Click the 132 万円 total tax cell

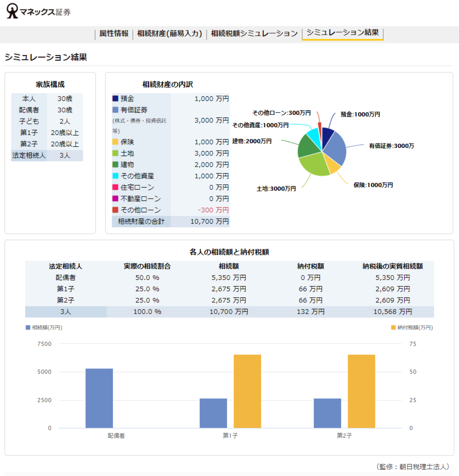click(311, 312)
